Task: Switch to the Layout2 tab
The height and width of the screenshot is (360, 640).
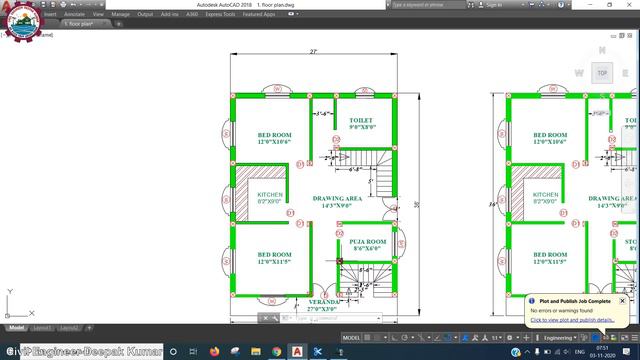Action: click(x=68, y=328)
